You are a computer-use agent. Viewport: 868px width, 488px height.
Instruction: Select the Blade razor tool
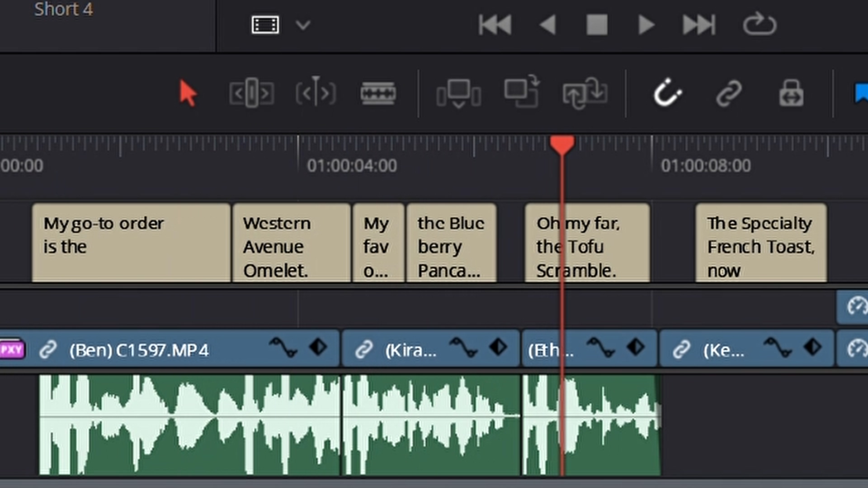[x=378, y=93]
